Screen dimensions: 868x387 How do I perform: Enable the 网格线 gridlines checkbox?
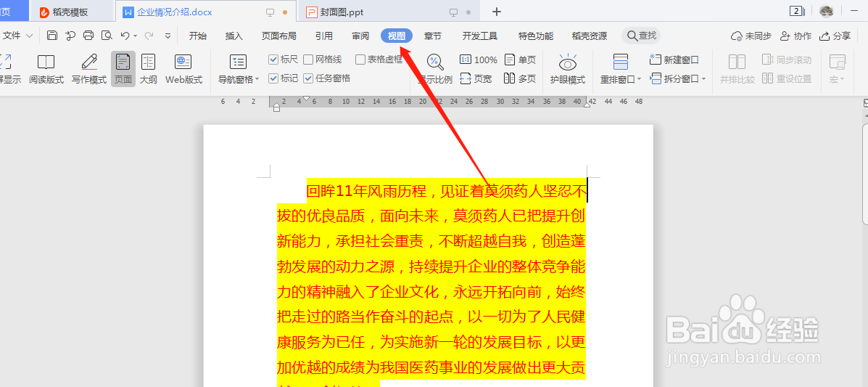click(308, 60)
